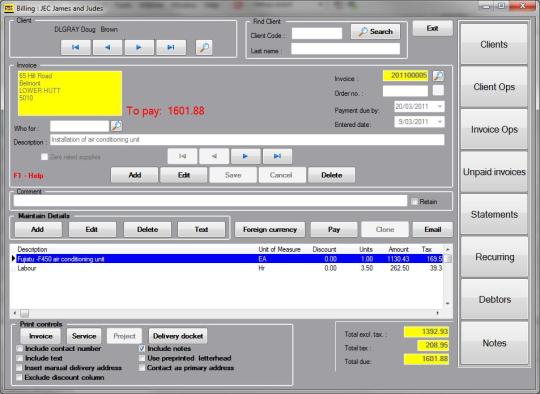Image resolution: width=540 pixels, height=394 pixels.
Task: Delete the current invoice
Action: (x=331, y=175)
